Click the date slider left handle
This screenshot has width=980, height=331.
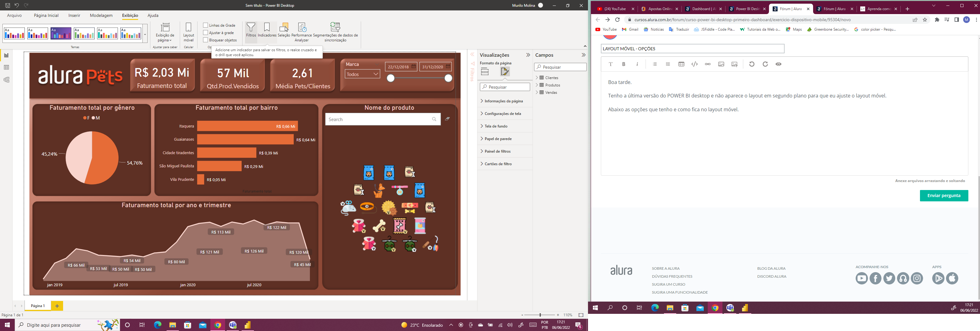(391, 78)
